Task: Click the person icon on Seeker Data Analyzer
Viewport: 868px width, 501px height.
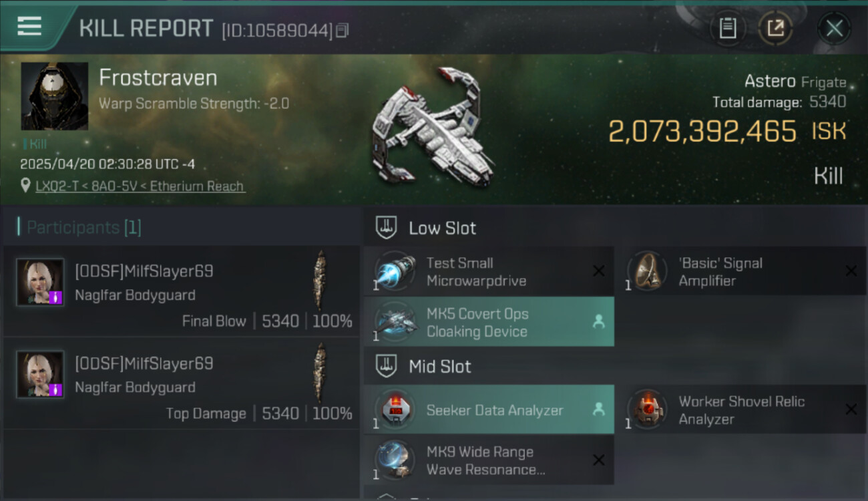Action: (x=598, y=409)
